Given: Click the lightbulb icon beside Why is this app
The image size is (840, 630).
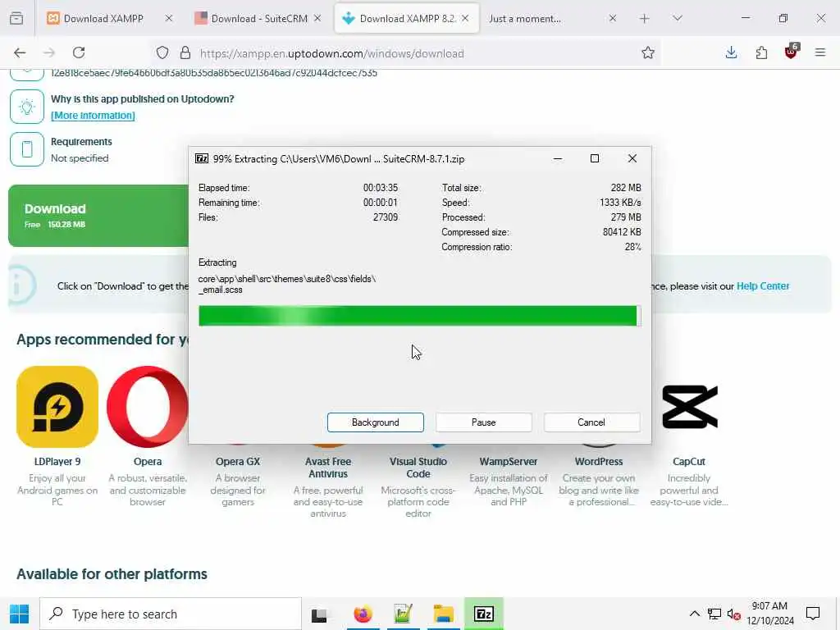Looking at the screenshot, I should pyautogui.click(x=27, y=107).
